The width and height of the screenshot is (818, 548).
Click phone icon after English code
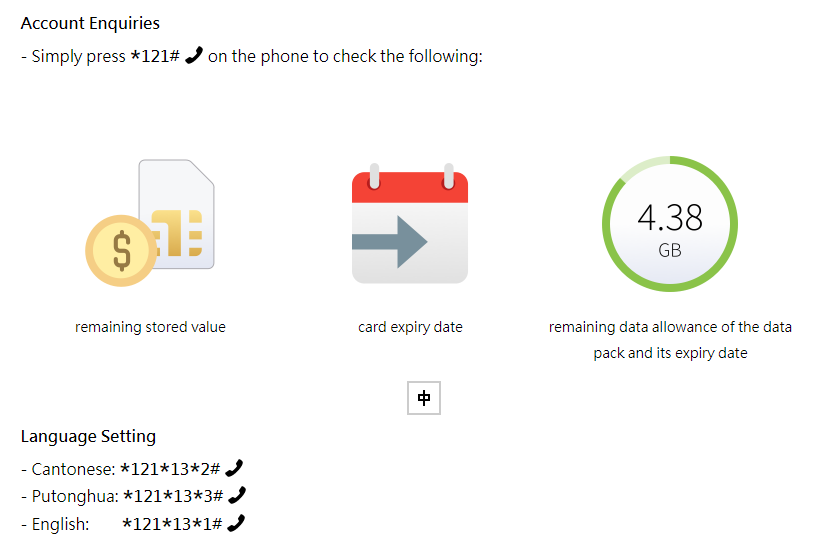[x=236, y=522]
